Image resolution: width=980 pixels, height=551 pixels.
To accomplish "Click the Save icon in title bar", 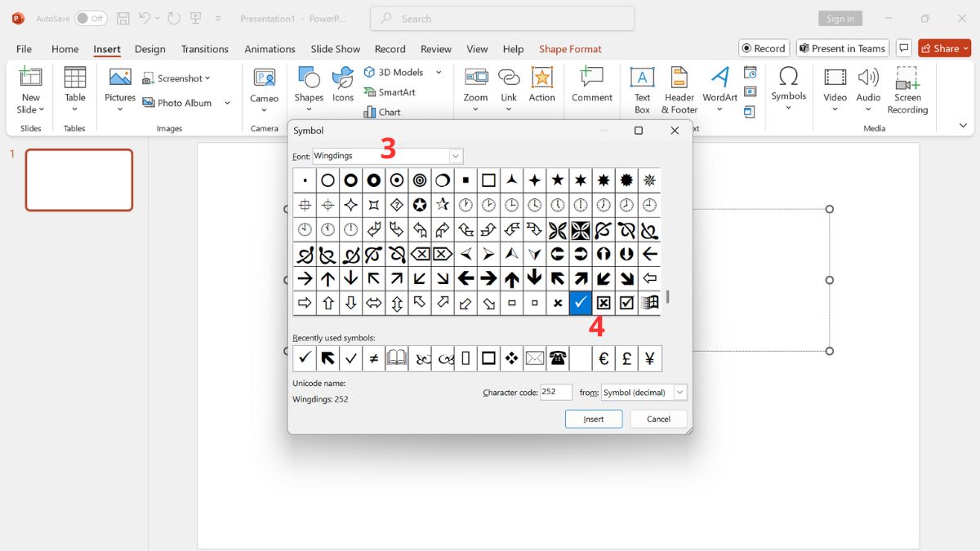I will click(x=122, y=18).
